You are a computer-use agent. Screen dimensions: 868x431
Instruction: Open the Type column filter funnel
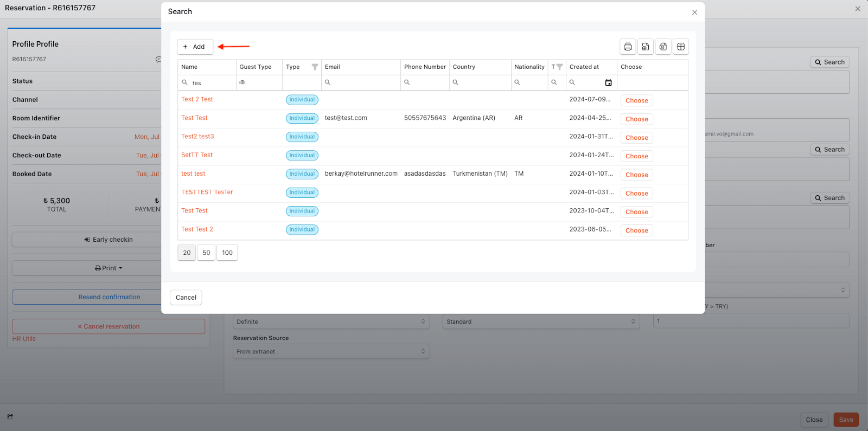tap(315, 67)
